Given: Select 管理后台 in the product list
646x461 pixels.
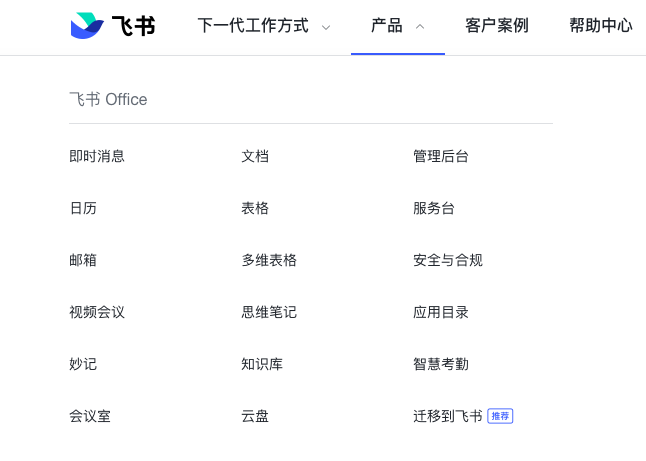Looking at the screenshot, I should (x=441, y=156).
